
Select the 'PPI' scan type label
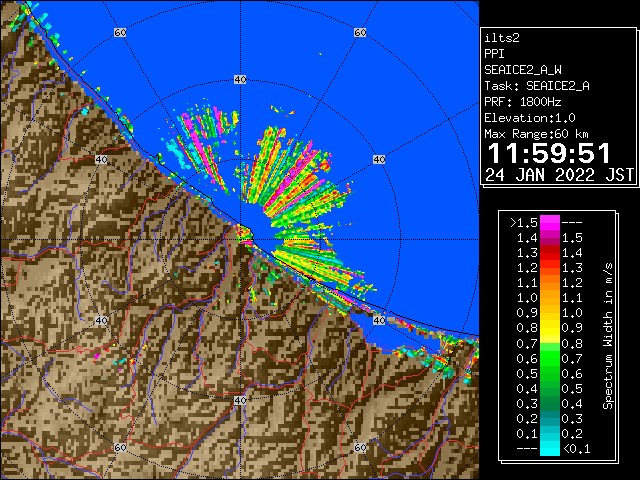[x=494, y=54]
